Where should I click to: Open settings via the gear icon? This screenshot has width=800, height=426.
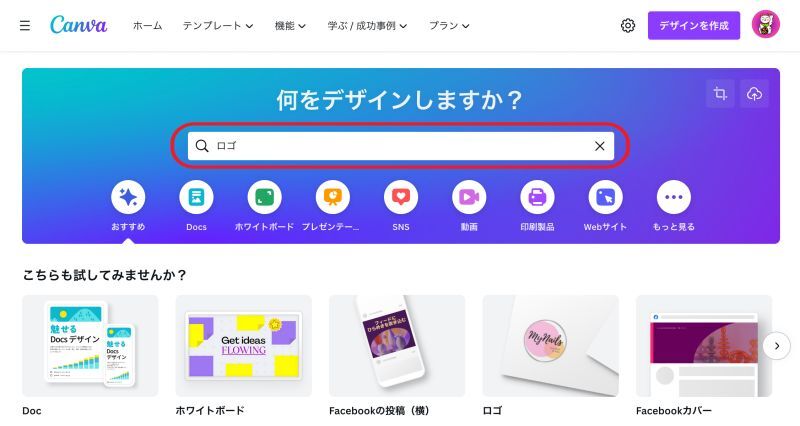pyautogui.click(x=628, y=26)
